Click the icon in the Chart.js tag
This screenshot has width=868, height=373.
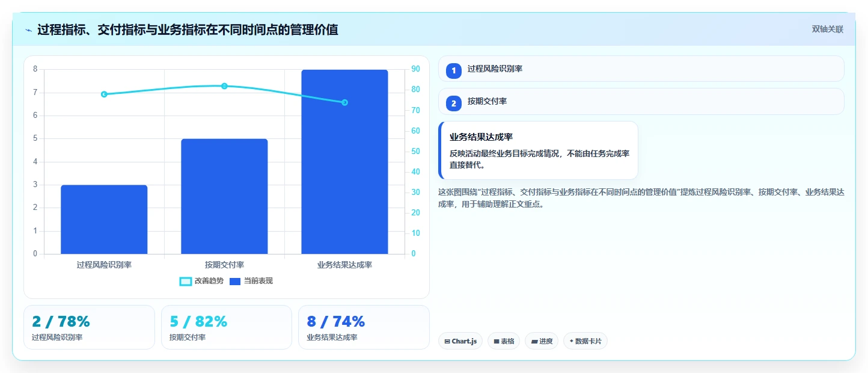pyautogui.click(x=447, y=342)
